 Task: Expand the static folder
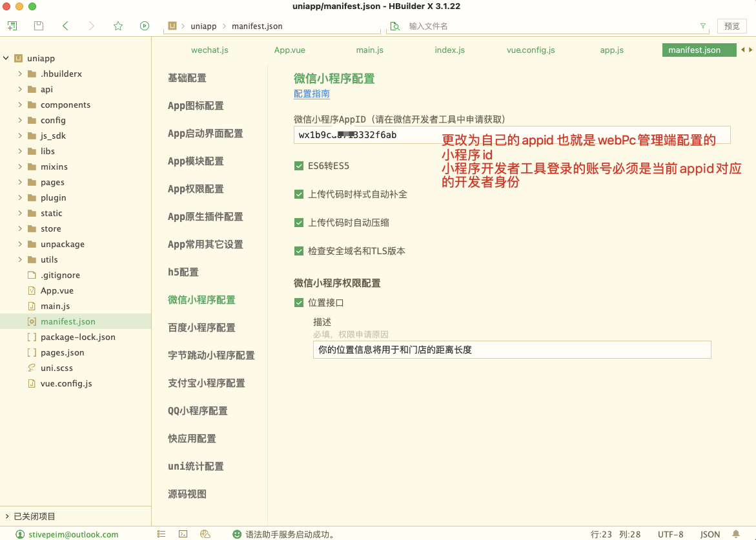[x=20, y=213]
